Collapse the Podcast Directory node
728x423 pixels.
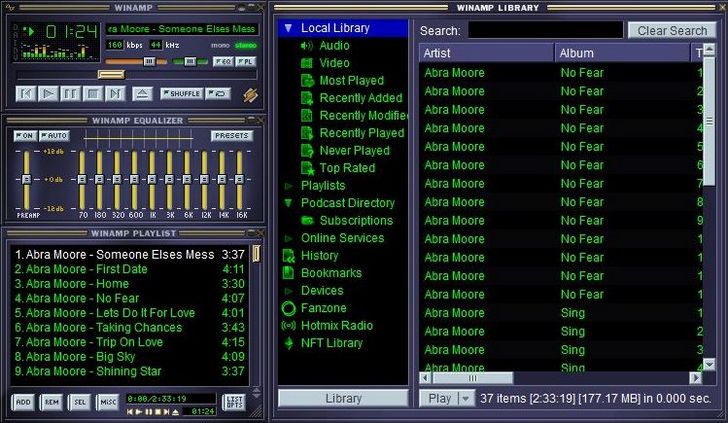[288, 203]
